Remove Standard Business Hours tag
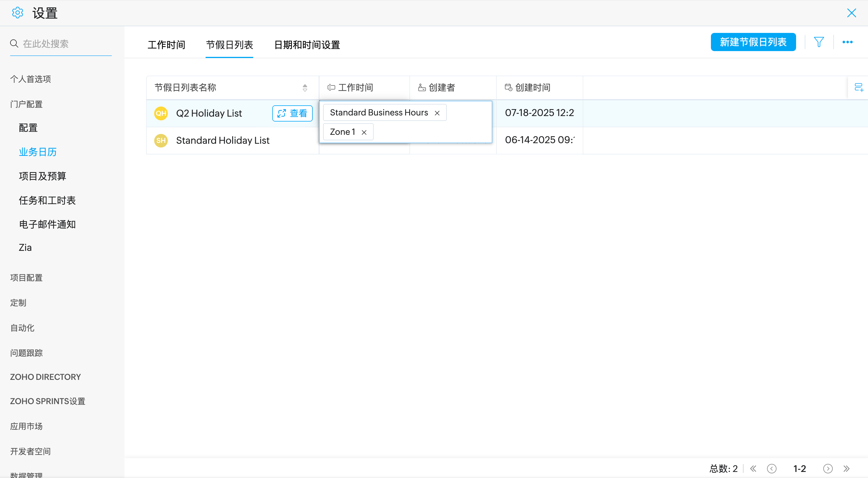 click(x=437, y=113)
